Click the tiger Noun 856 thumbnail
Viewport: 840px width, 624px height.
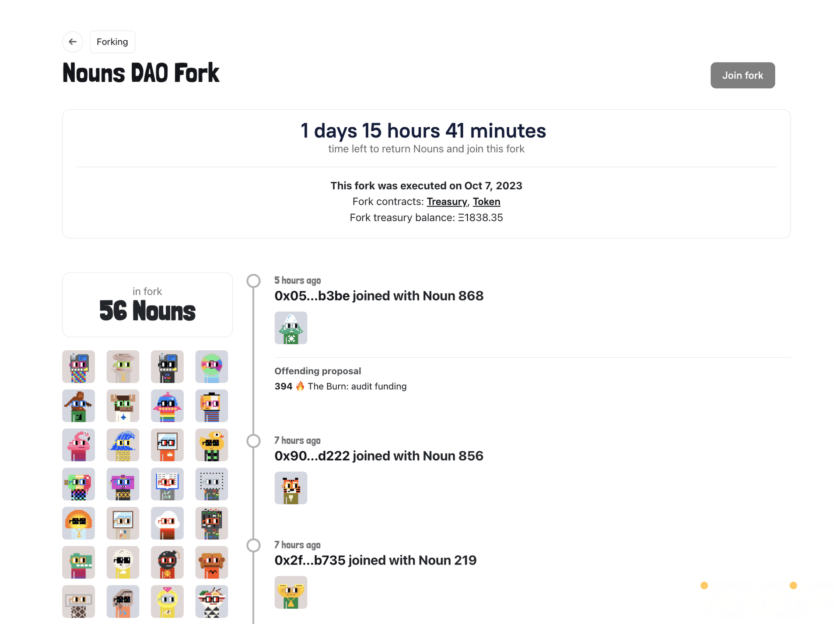291,488
